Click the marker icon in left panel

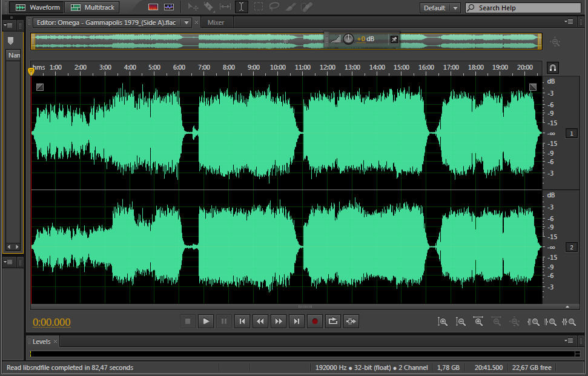10,41
